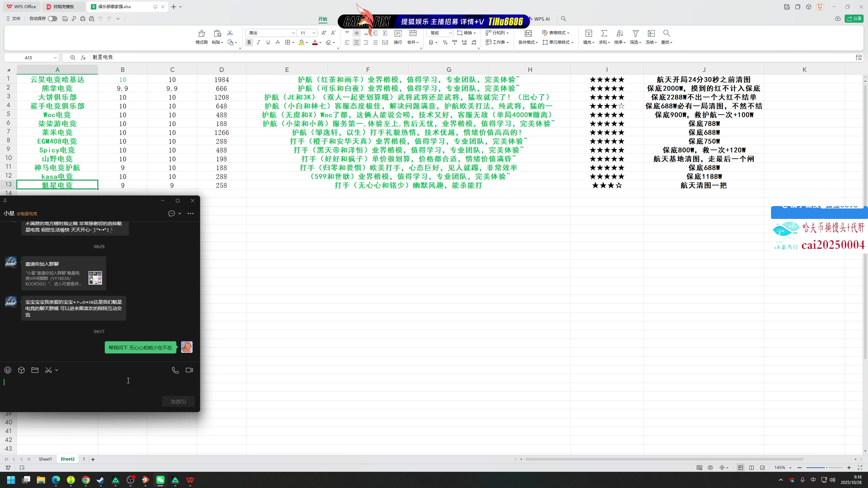Open the number format dropdown
Image resolution: width=868 pixels, height=488 pixels.
tap(450, 33)
